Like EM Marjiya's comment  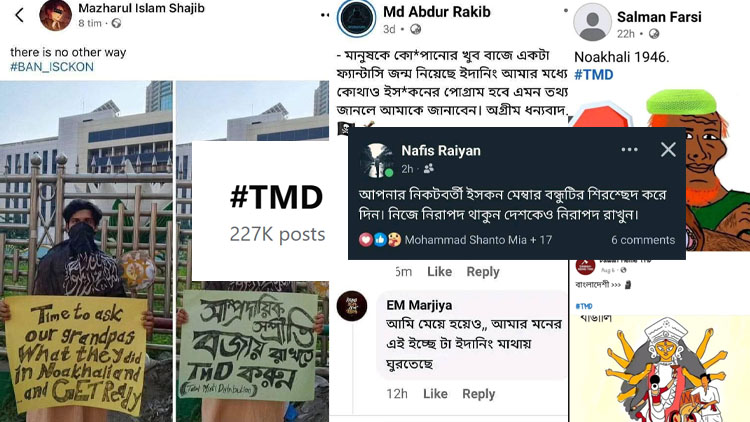pyautogui.click(x=435, y=394)
